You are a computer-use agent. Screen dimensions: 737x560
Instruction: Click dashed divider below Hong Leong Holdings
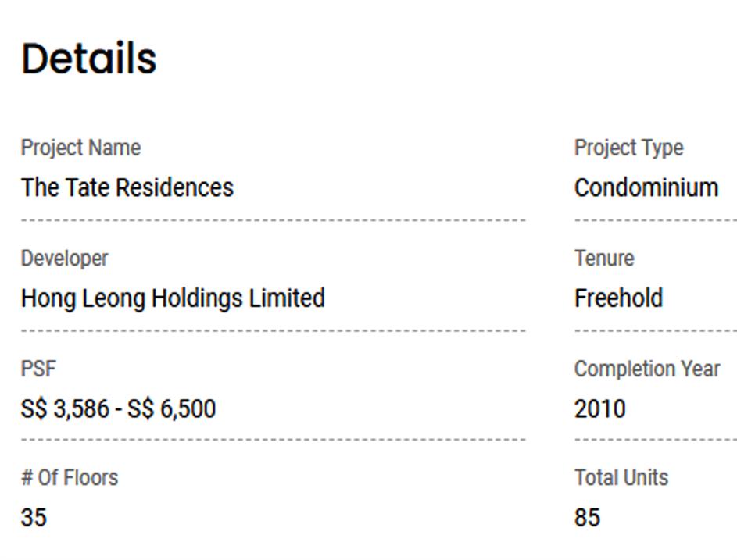[x=273, y=330]
